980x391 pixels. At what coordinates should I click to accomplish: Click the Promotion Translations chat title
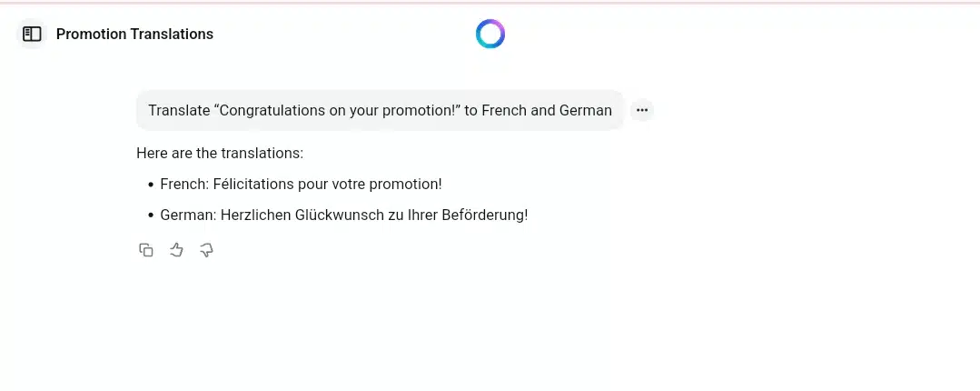[x=134, y=35]
